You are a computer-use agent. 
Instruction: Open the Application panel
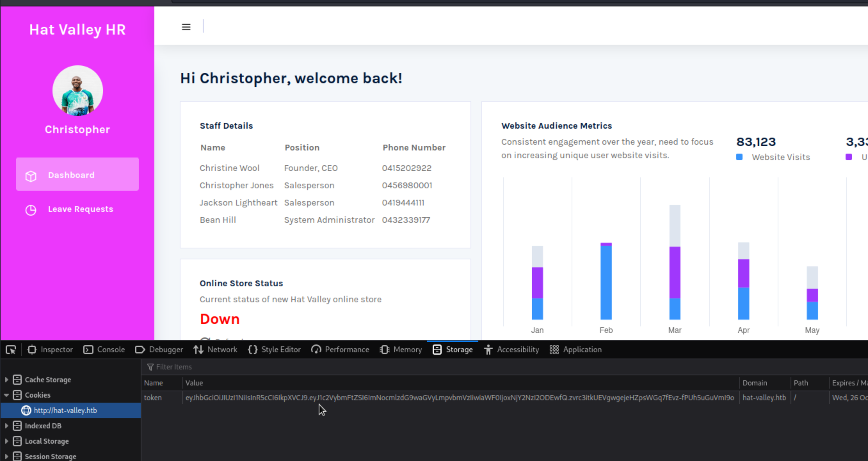click(575, 350)
